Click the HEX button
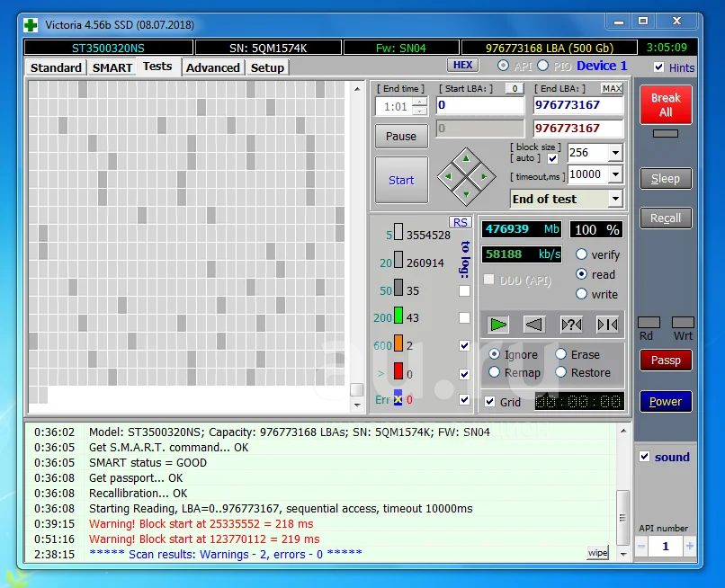Viewport: 725px width, 588px height. pos(463,65)
